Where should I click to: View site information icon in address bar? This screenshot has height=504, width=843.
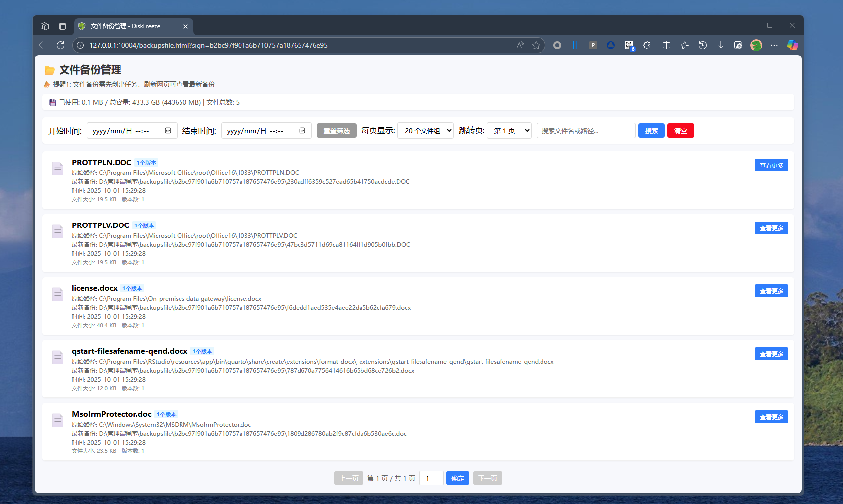(80, 45)
